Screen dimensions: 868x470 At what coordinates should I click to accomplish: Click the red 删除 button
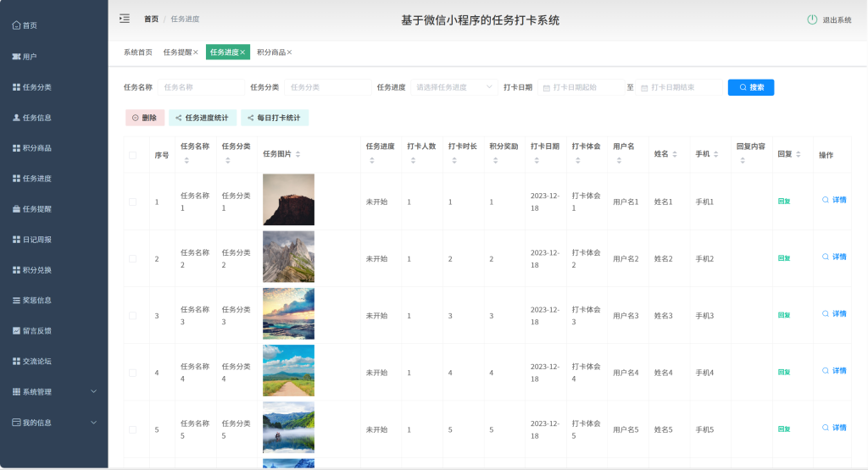145,118
